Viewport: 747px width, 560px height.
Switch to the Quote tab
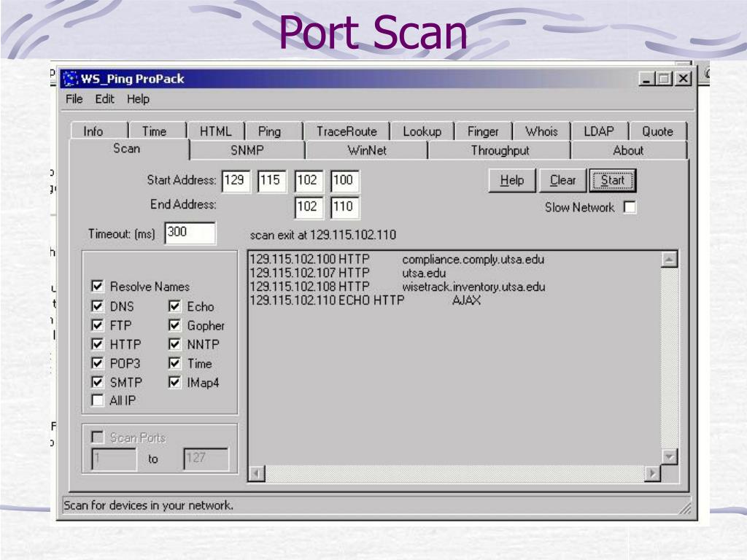coord(657,131)
